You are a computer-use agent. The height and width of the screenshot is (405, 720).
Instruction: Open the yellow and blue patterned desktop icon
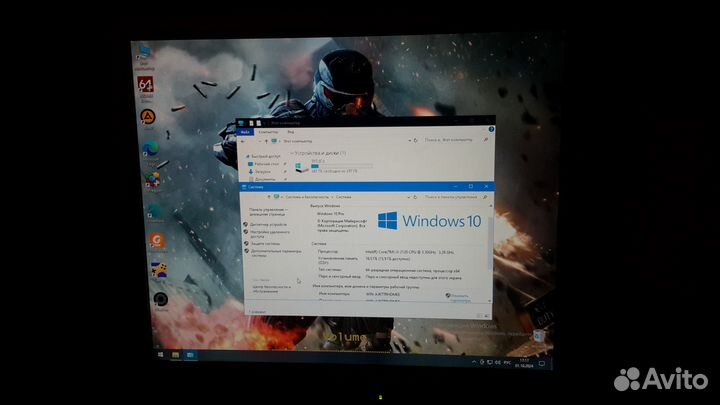[159, 270]
